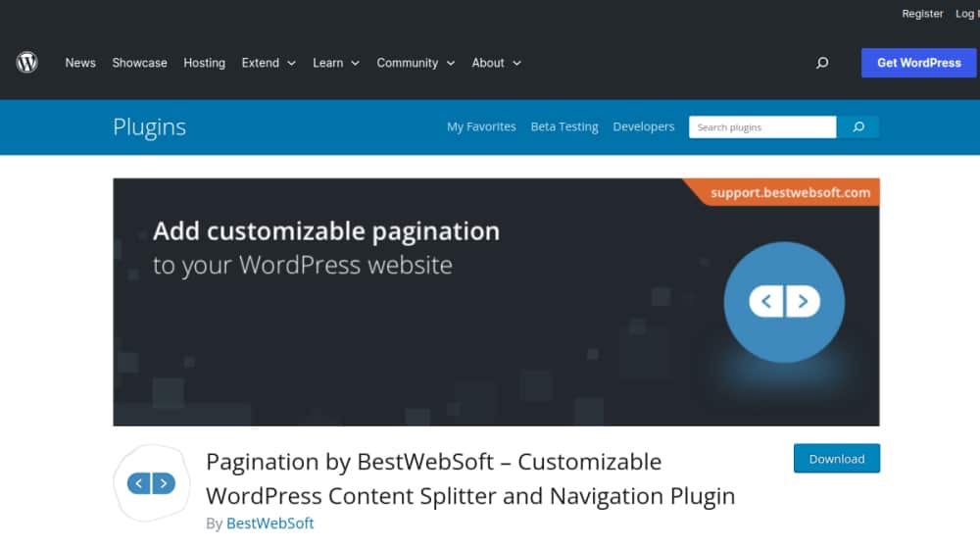
Task: Click the circular arrows logo in banner
Action: pyautogui.click(x=784, y=302)
